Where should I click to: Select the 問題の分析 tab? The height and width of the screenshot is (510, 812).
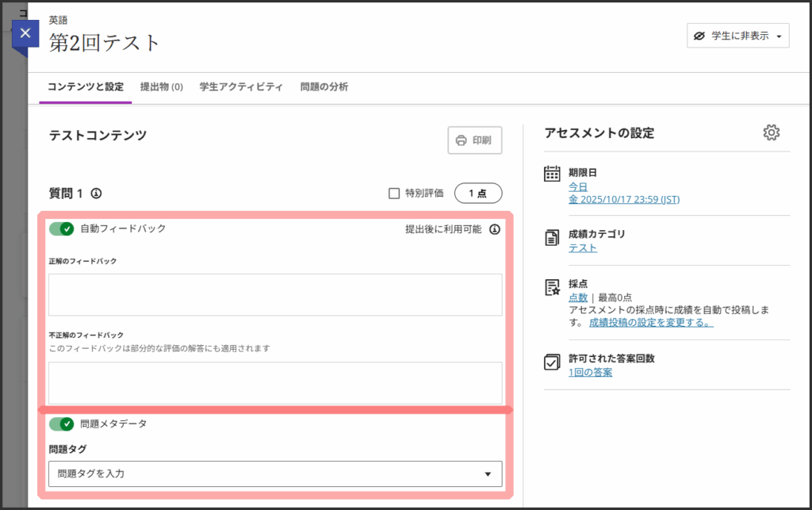[x=324, y=87]
